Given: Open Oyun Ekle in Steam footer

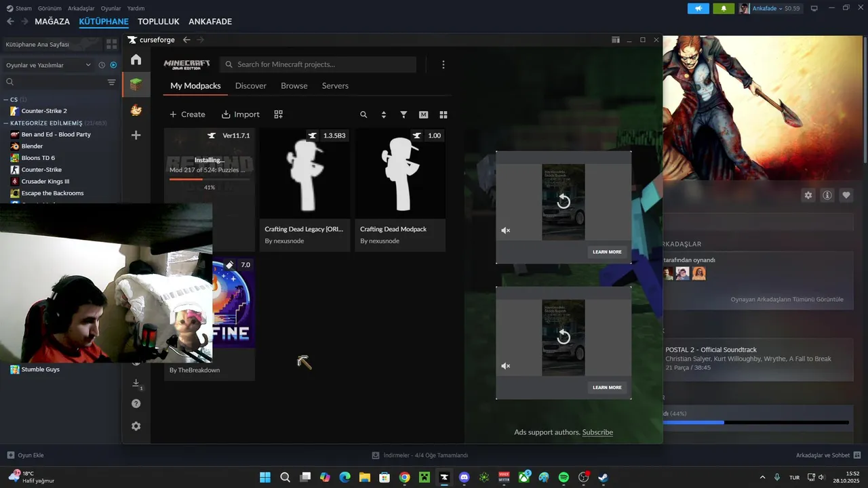Looking at the screenshot, I should click(25, 455).
